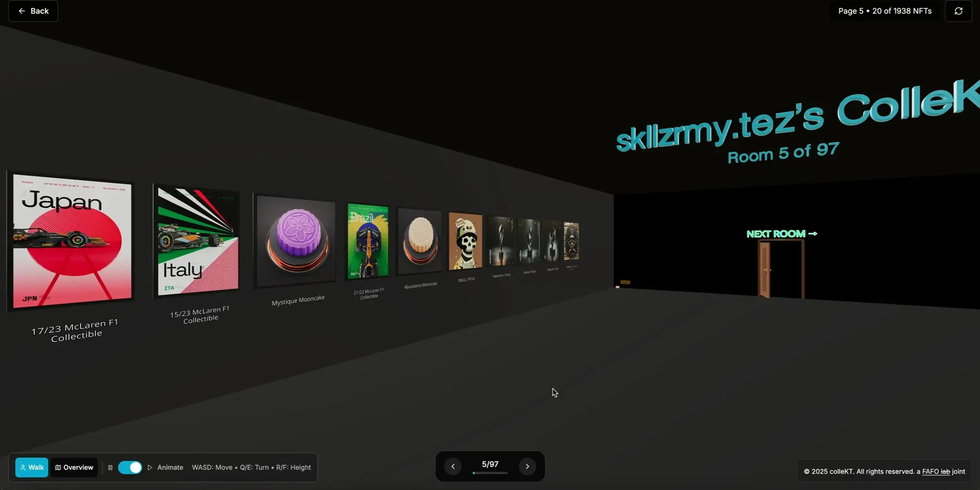
Task: Select the Brazil McLaren F1 poster
Action: point(368,241)
